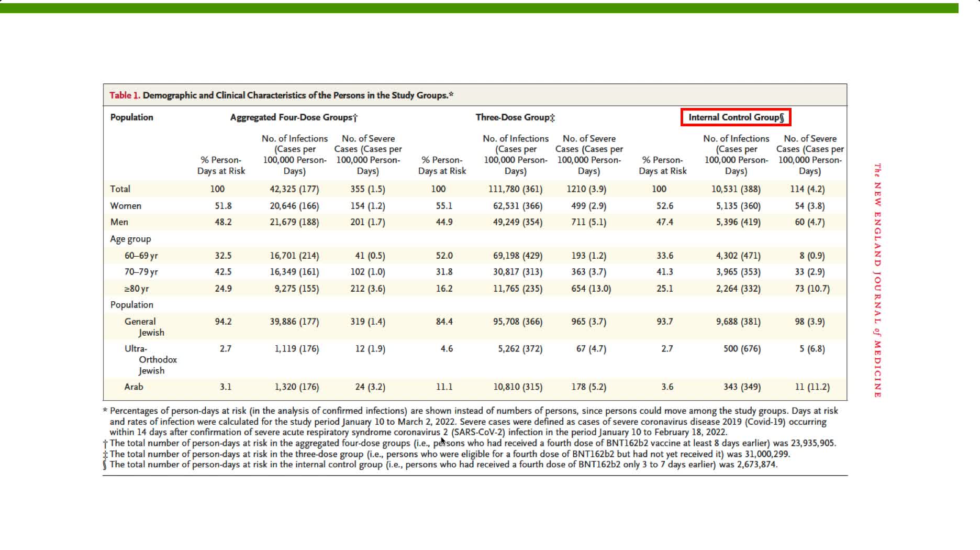Click the value '114 (4.2)'
This screenshot has height=550, width=980.
[807, 189]
